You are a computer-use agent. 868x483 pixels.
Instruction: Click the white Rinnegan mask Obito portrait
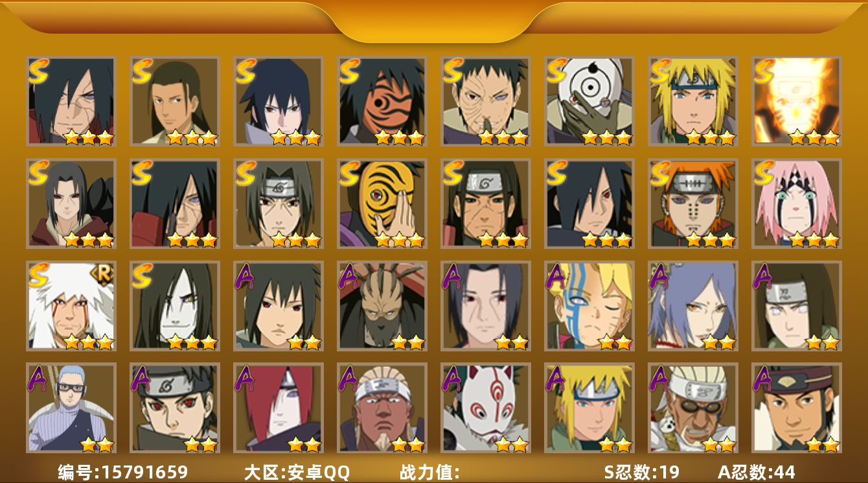coord(589,101)
